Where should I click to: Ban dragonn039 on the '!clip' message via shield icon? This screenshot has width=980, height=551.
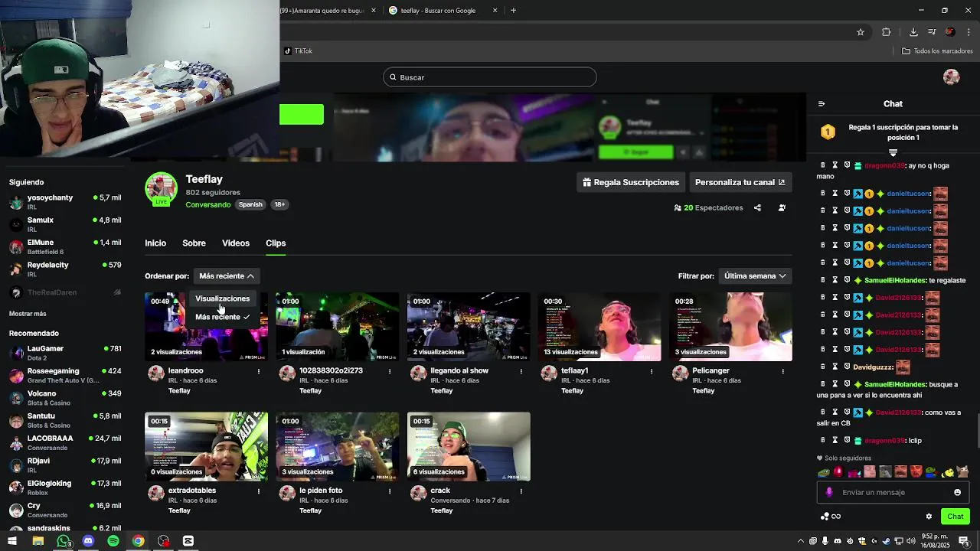pyautogui.click(x=848, y=440)
